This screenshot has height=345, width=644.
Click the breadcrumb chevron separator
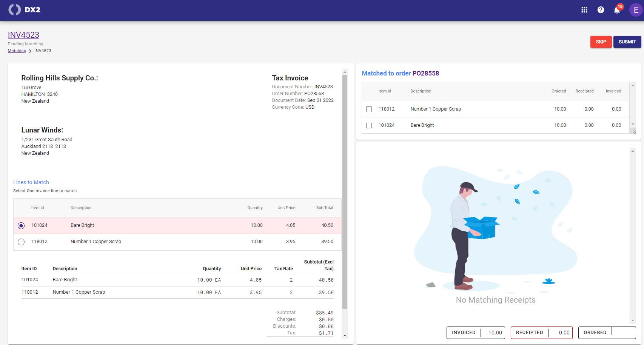point(30,51)
